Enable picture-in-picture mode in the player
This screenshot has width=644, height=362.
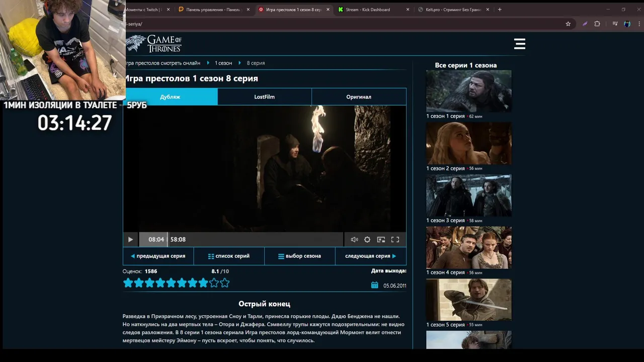point(381,240)
